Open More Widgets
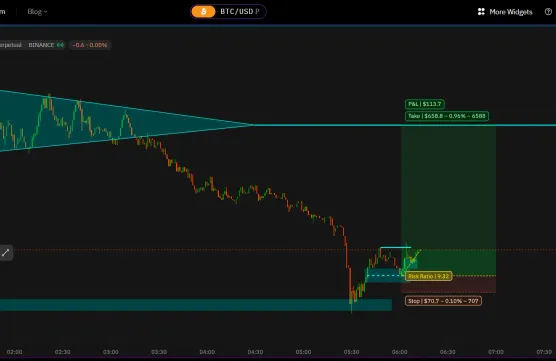The width and height of the screenshot is (556, 361). click(x=505, y=12)
